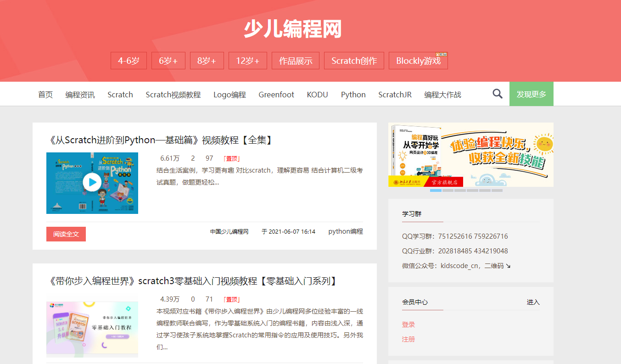Open the KODU menu item
Viewport: 621px width, 364px height.
click(x=318, y=95)
